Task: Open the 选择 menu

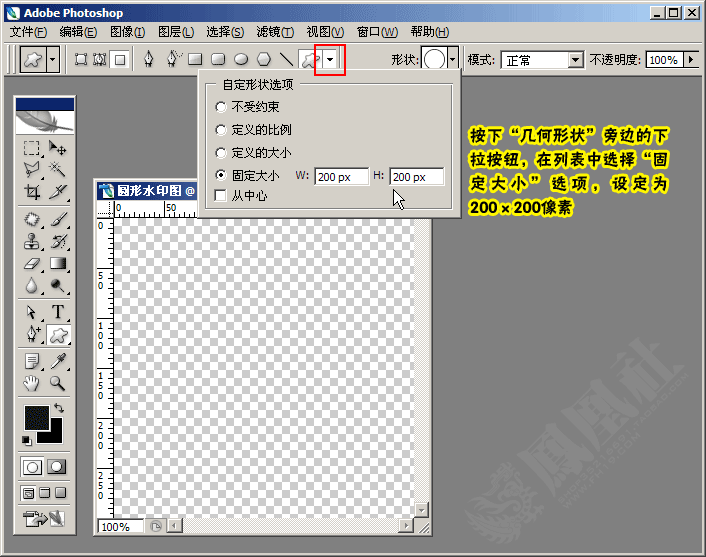Action: coord(225,32)
